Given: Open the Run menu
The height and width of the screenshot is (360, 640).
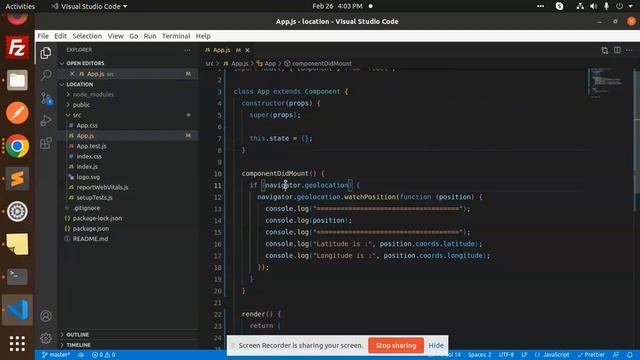Looking at the screenshot, I should pyautogui.click(x=150, y=36).
